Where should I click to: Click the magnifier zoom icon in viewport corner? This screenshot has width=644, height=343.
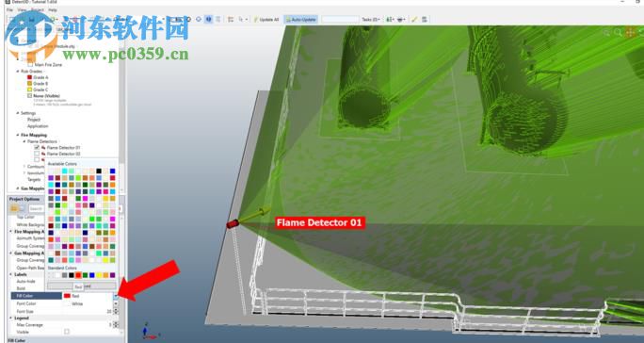(619, 32)
